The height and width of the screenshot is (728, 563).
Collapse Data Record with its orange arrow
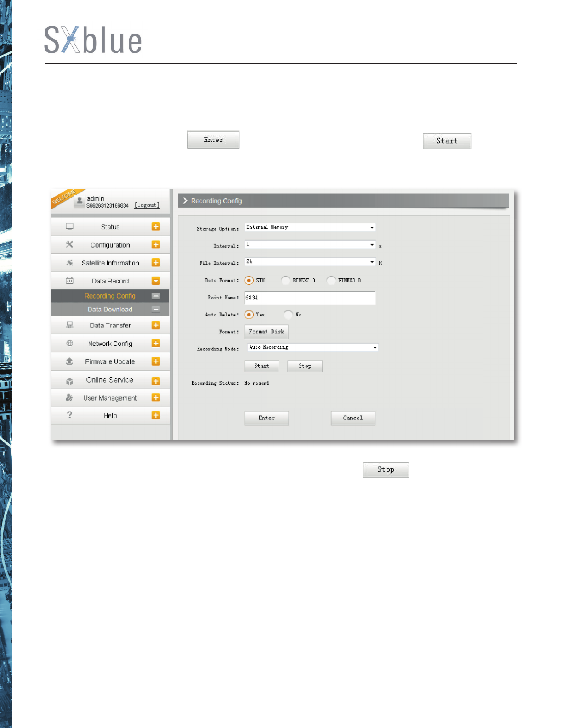click(156, 281)
